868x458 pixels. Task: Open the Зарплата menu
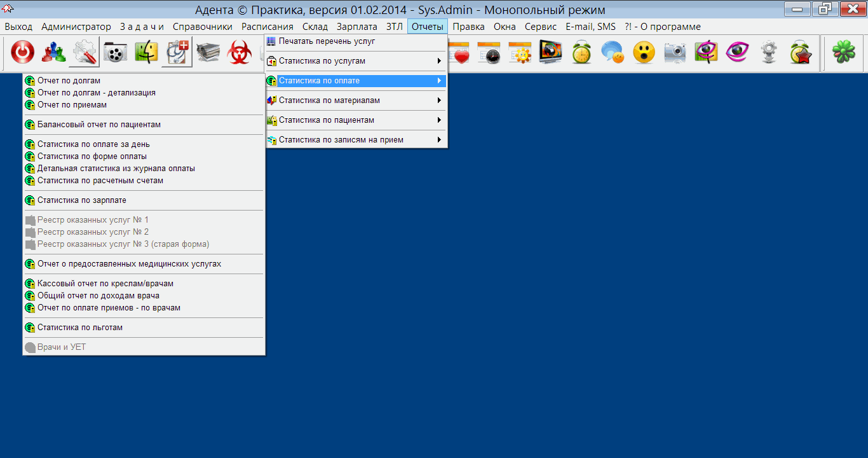356,27
